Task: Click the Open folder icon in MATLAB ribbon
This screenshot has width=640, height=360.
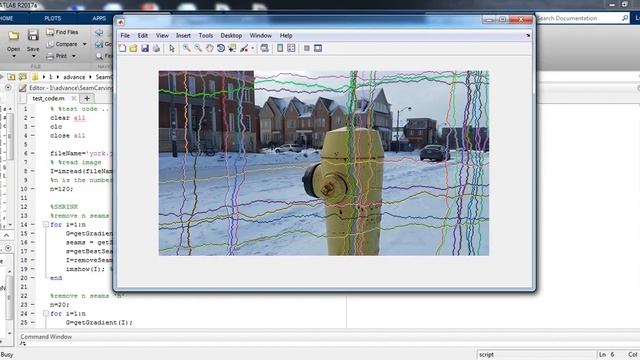Action: coord(13,36)
